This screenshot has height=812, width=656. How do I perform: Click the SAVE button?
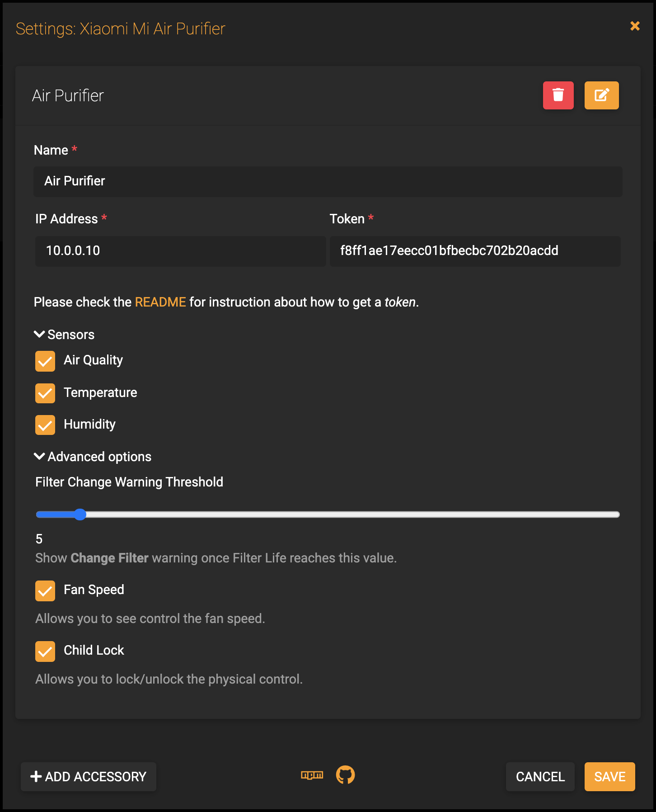click(610, 777)
